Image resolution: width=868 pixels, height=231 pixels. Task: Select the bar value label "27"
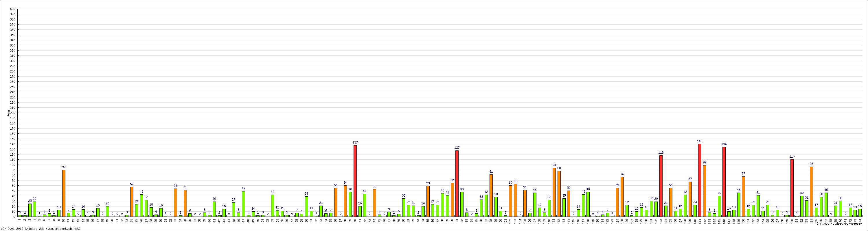point(233,200)
